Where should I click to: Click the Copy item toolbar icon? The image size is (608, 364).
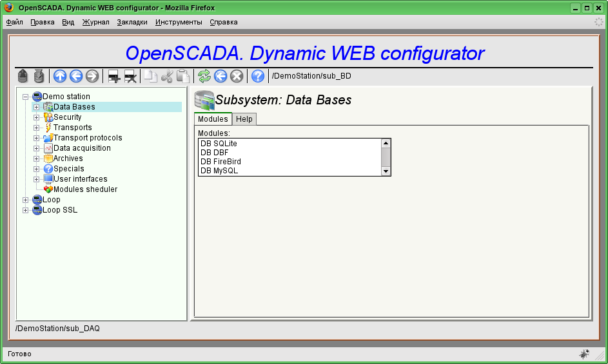150,76
